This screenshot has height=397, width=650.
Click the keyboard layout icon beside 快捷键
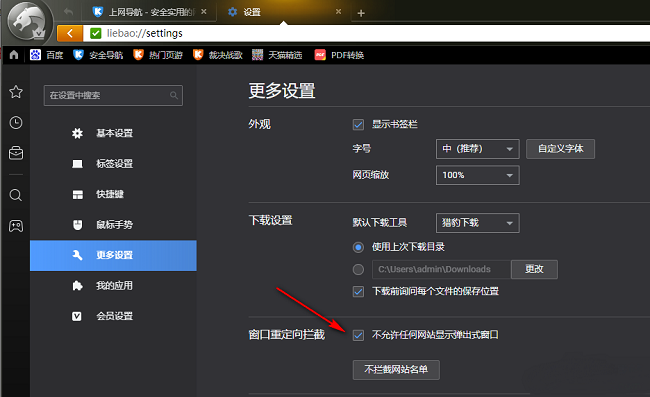[x=78, y=194]
